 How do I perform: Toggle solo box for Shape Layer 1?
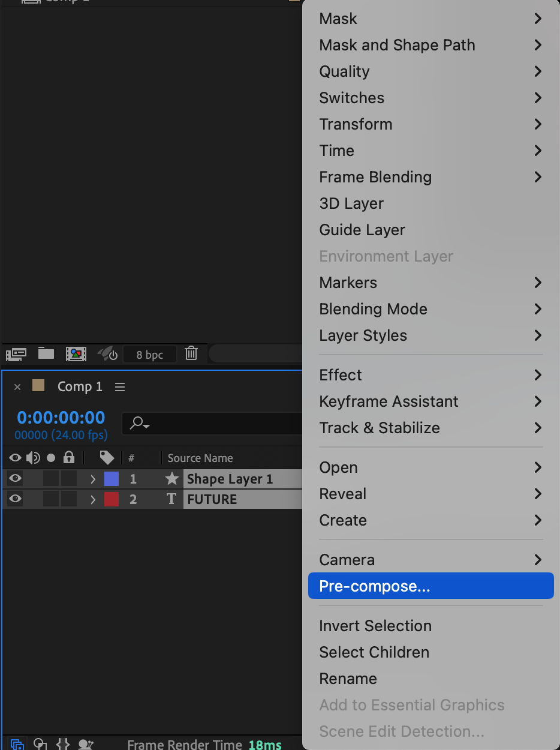[51, 478]
